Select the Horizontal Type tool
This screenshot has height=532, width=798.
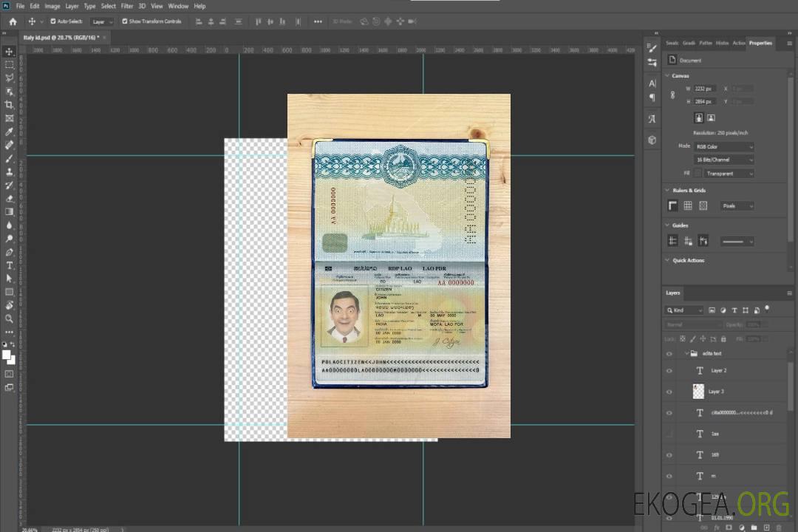pos(10,265)
